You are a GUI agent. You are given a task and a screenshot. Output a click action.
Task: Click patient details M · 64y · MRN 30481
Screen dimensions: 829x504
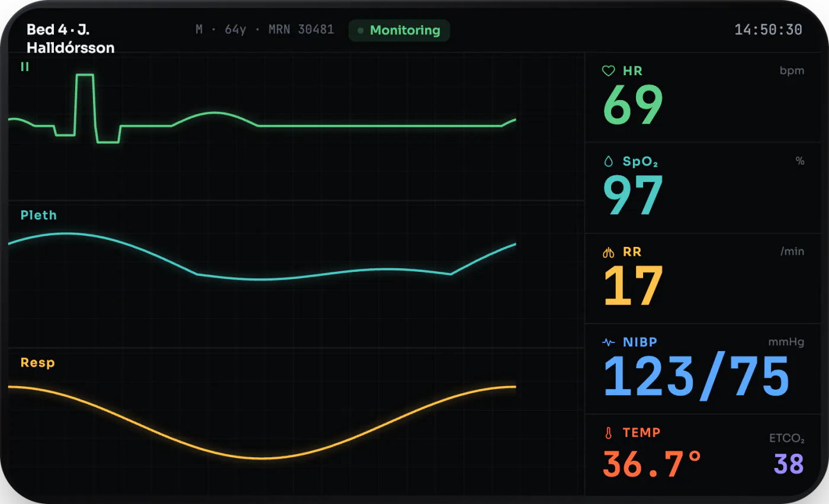tap(265, 30)
